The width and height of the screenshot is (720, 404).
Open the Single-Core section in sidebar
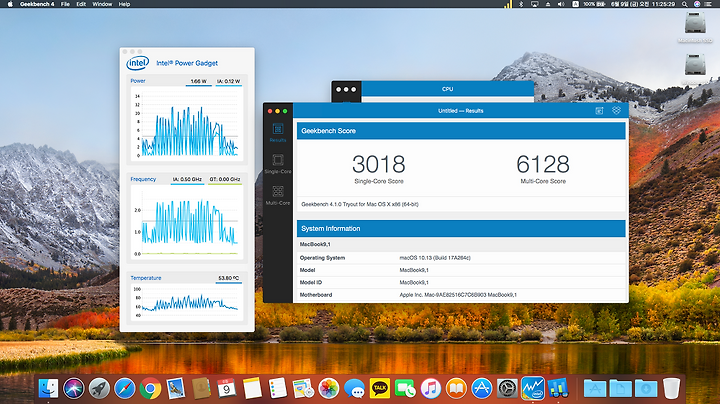click(278, 164)
